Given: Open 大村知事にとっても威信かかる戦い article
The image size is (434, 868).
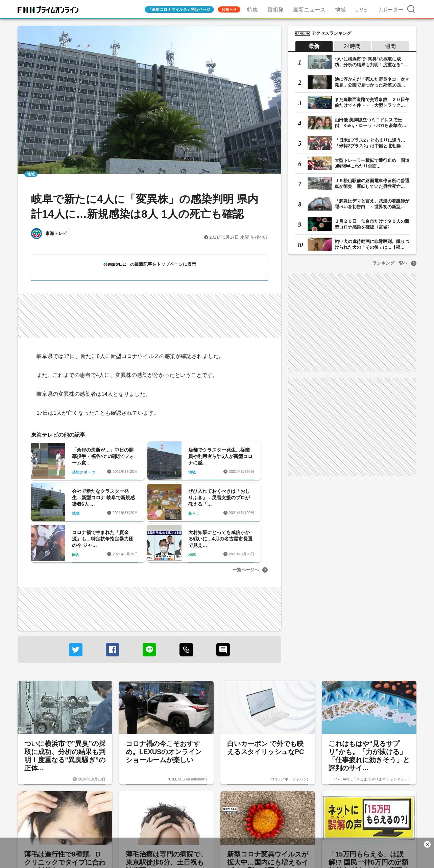Looking at the screenshot, I should tap(204, 543).
